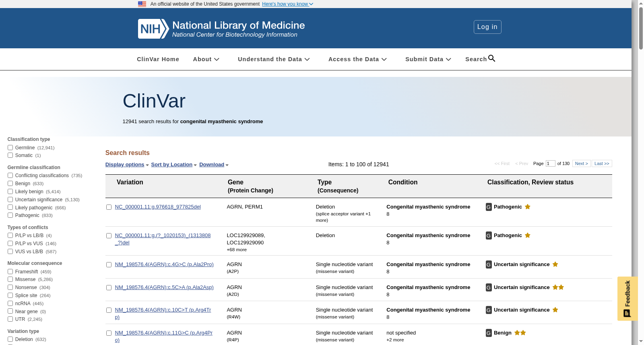Image resolution: width=644 pixels, height=345 pixels.
Task: Click the G badge in the c.10C>T row
Action: 489,310
